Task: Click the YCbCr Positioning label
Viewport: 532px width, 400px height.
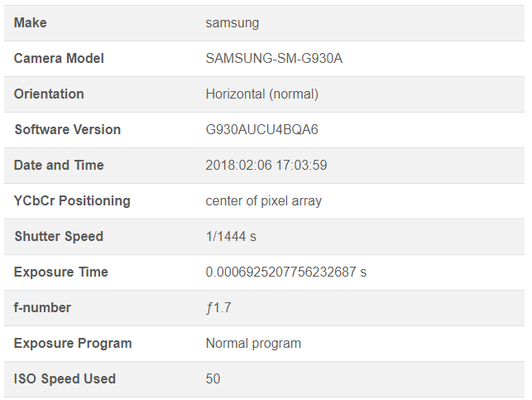Action: (x=72, y=201)
